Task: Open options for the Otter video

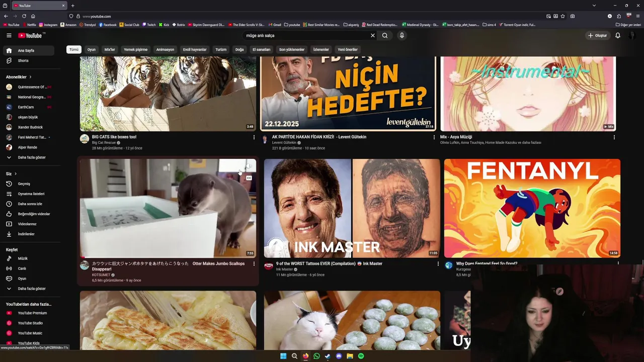Action: 254,264
